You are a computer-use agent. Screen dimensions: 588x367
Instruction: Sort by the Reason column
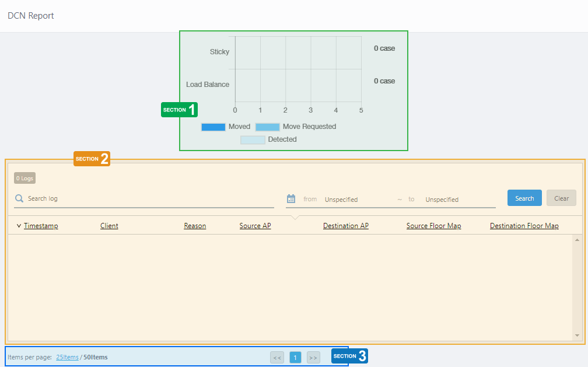(x=195, y=226)
